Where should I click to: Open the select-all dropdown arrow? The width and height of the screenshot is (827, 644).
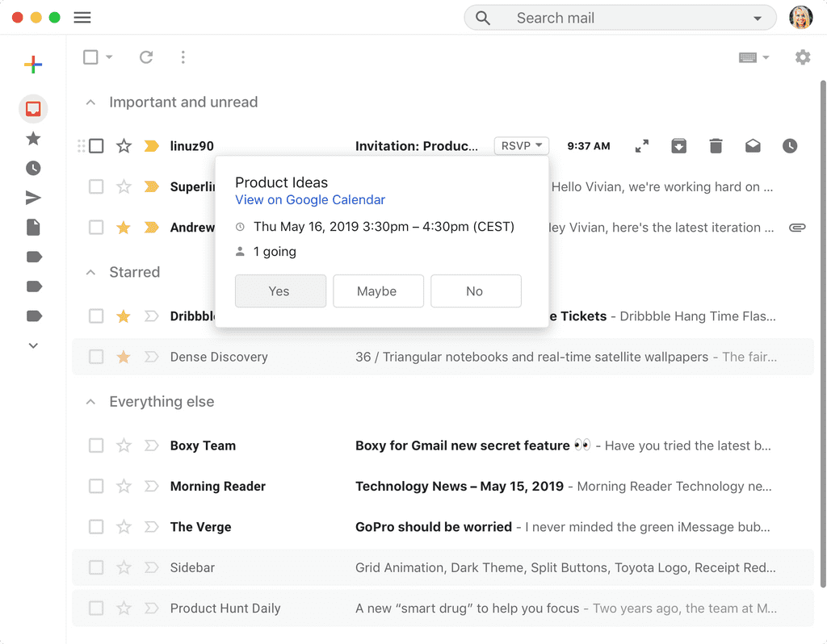click(109, 57)
